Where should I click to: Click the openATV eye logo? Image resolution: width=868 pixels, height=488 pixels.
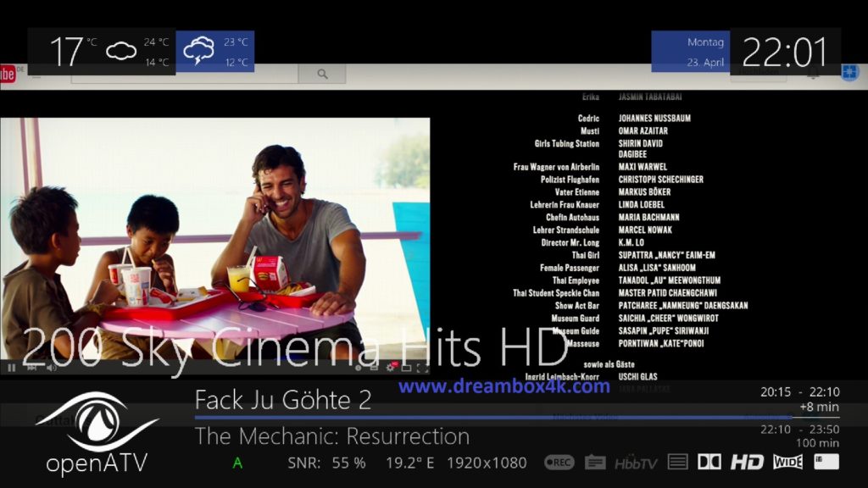point(96,421)
